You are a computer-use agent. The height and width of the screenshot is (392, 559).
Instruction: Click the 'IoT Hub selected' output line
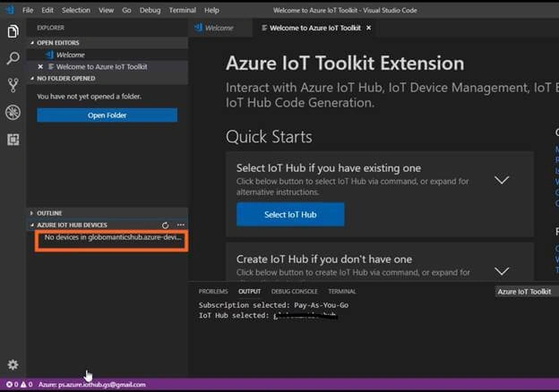267,315
